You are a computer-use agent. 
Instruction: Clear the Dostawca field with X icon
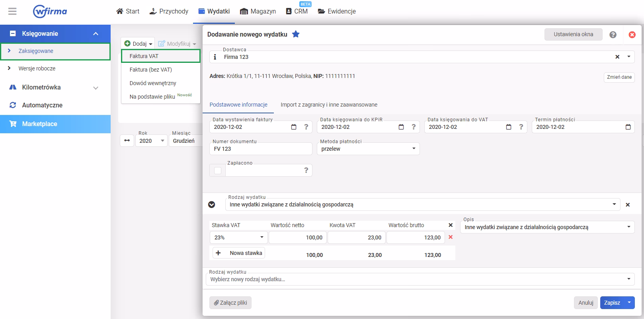point(617,57)
